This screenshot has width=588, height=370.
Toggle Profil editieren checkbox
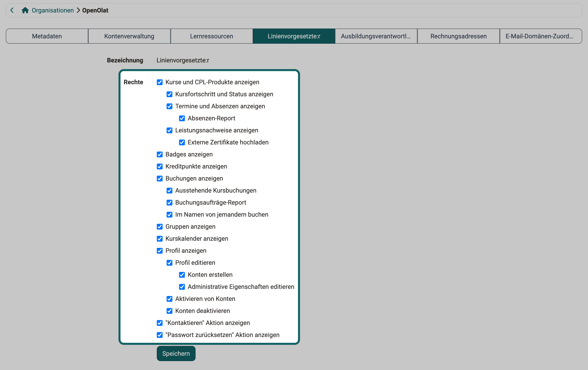pyautogui.click(x=169, y=263)
